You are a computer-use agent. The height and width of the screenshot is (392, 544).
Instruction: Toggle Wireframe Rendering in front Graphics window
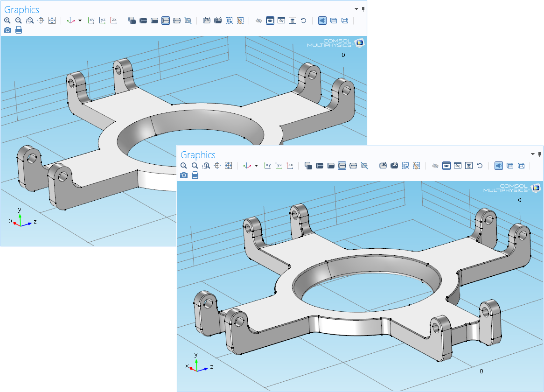[521, 166]
